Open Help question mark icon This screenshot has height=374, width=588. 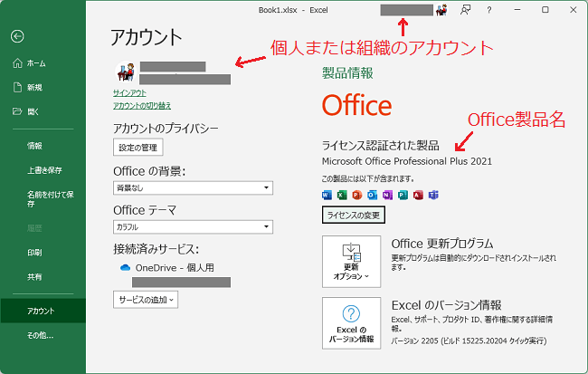pyautogui.click(x=489, y=10)
